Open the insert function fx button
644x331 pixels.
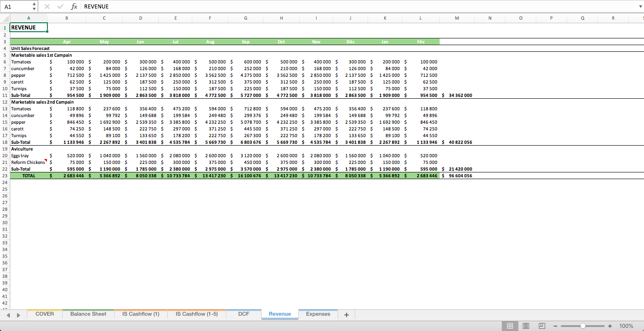pos(74,7)
